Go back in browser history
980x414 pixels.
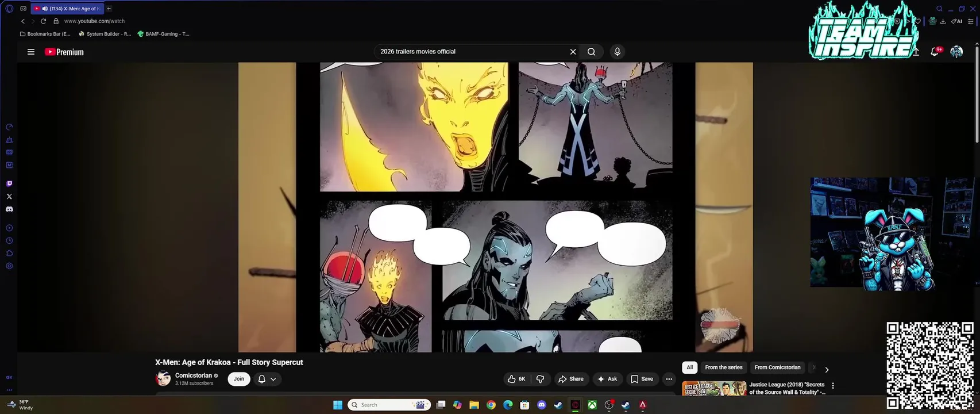(23, 21)
